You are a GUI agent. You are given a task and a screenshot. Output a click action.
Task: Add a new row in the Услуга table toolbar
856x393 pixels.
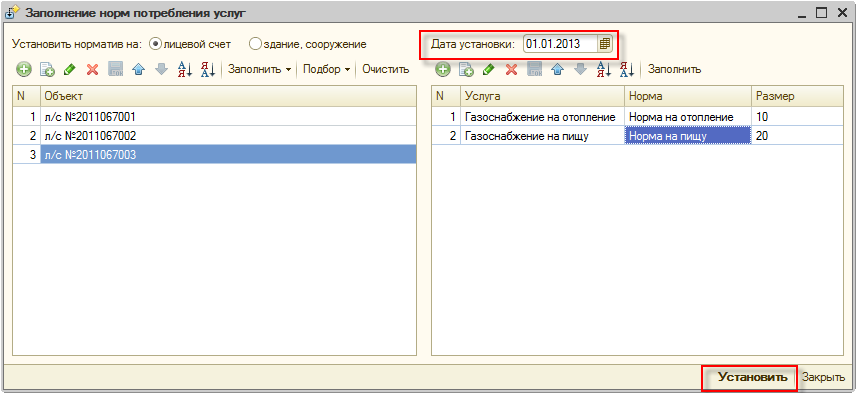pyautogui.click(x=443, y=69)
